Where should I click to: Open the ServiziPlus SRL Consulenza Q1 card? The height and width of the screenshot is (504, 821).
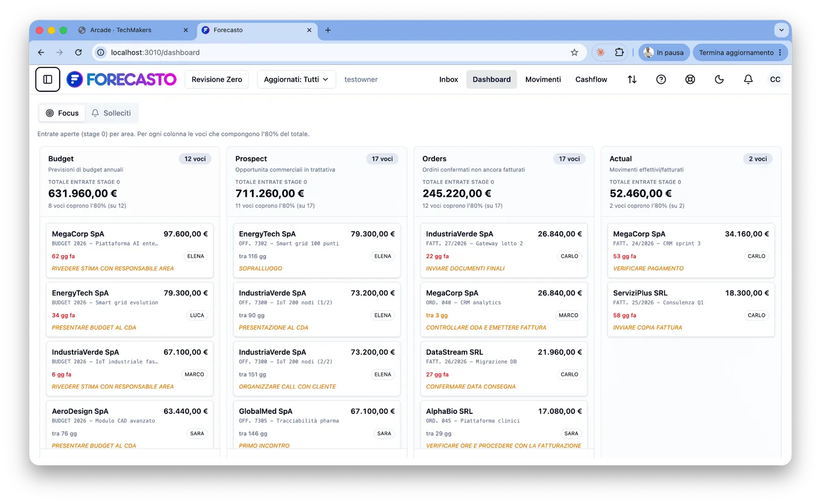(x=691, y=310)
